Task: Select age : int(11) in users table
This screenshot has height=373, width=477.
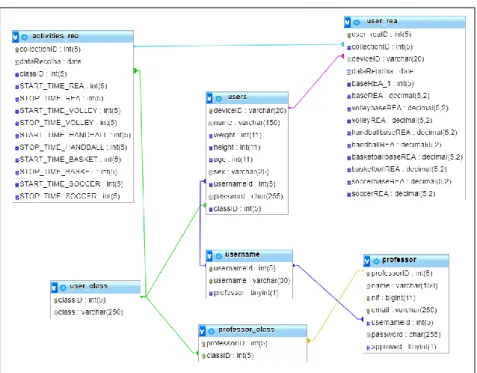Action: point(231,159)
